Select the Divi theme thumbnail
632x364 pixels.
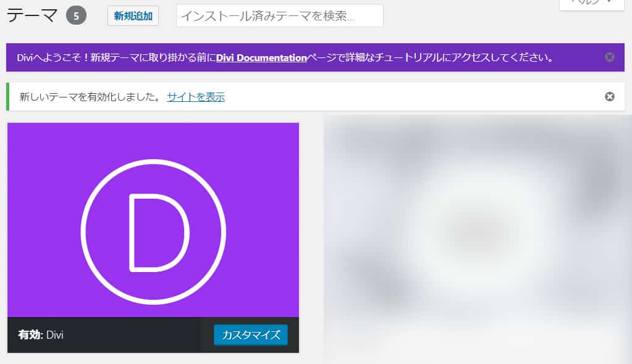point(153,220)
